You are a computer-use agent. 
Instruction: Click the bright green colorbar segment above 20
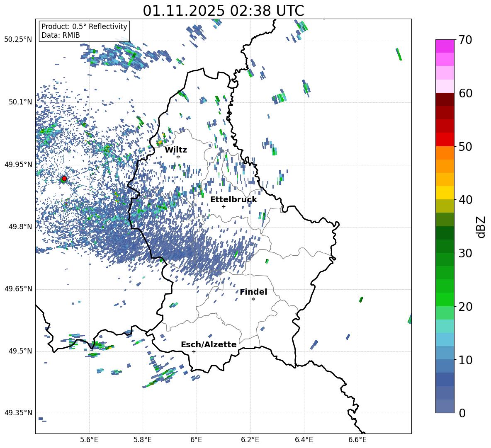(445, 299)
